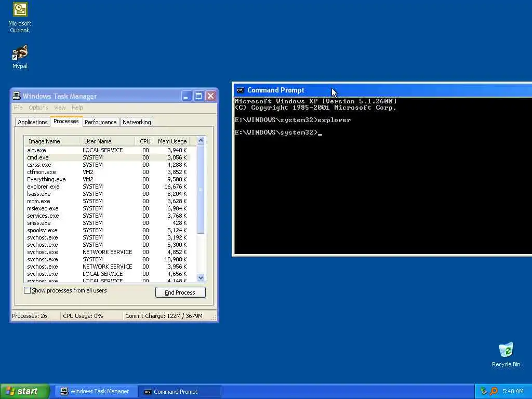Click the process list scrollbar thumb
Image resolution: width=532 pixels, height=399 pixels.
click(201, 189)
